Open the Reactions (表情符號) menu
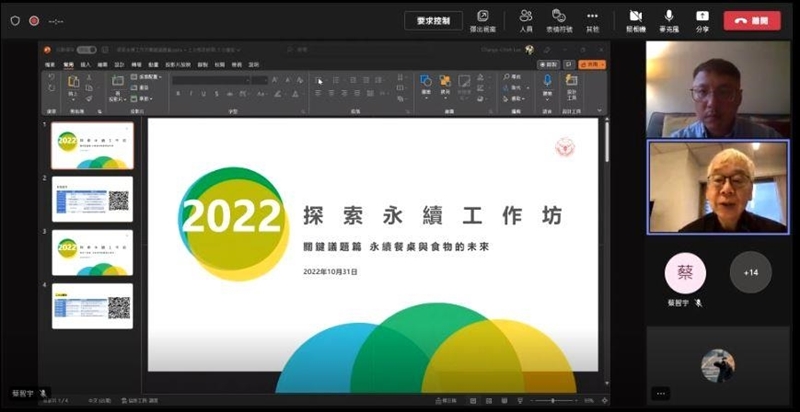The width and height of the screenshot is (800, 412). pyautogui.click(x=559, y=19)
